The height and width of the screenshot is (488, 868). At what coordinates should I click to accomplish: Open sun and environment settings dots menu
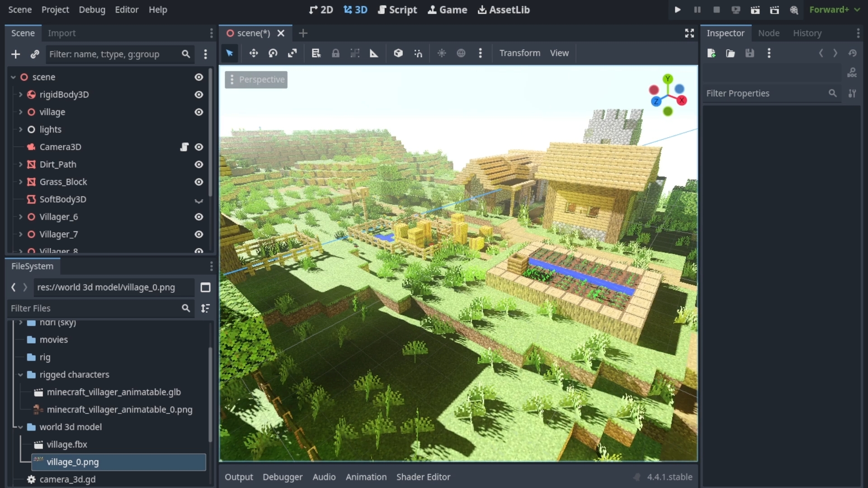tap(480, 53)
